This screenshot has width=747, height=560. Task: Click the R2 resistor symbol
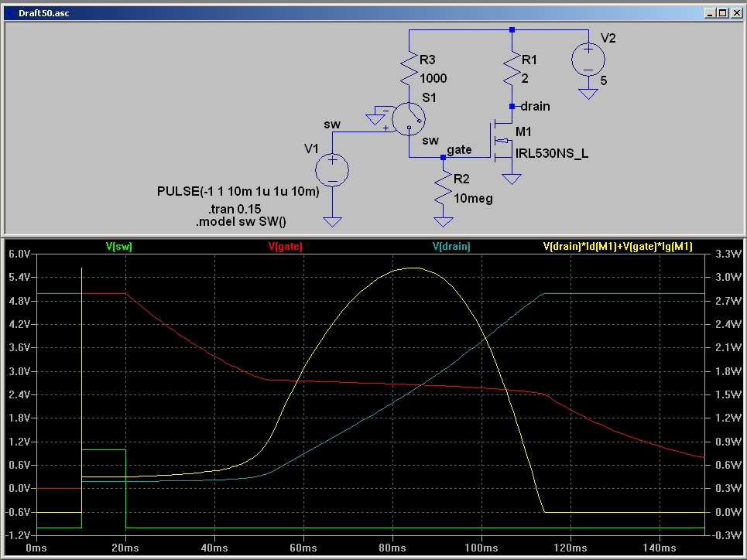coord(443,187)
